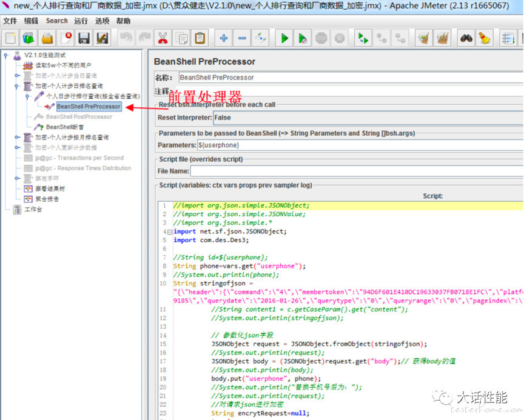Click script line 'String encrytRequest=null;'
This screenshot has height=420, width=524.
pyautogui.click(x=260, y=413)
